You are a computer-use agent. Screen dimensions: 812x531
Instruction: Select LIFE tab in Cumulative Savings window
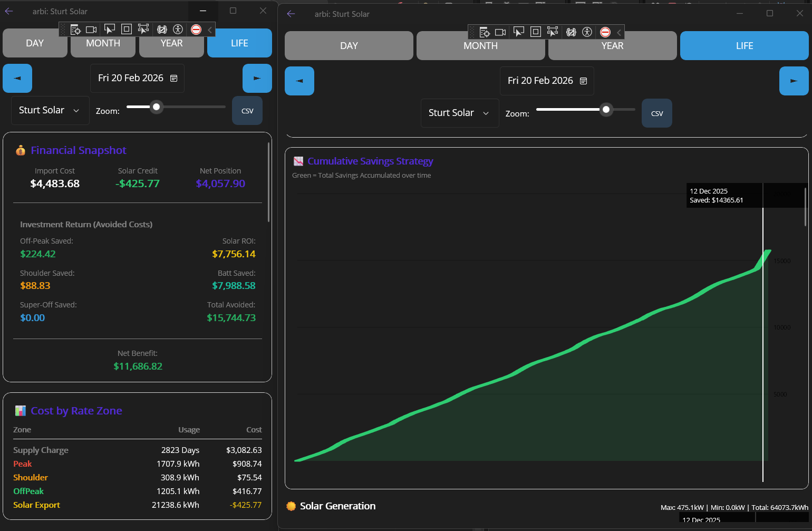click(745, 46)
